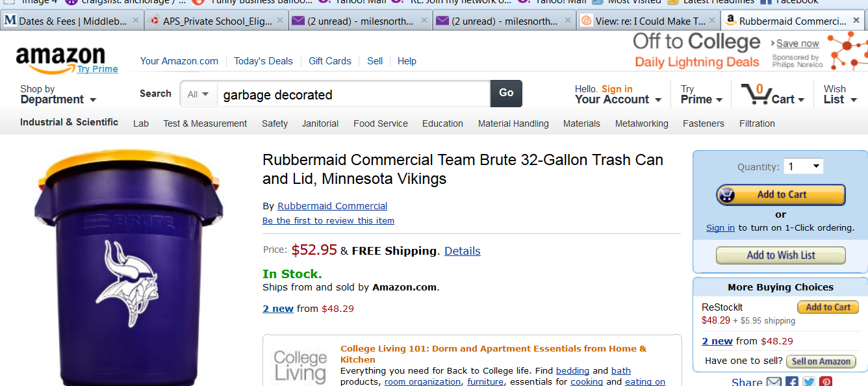The width and height of the screenshot is (868, 386).
Task: Close the Dates & Fees Middlebury tab
Action: coord(136,21)
